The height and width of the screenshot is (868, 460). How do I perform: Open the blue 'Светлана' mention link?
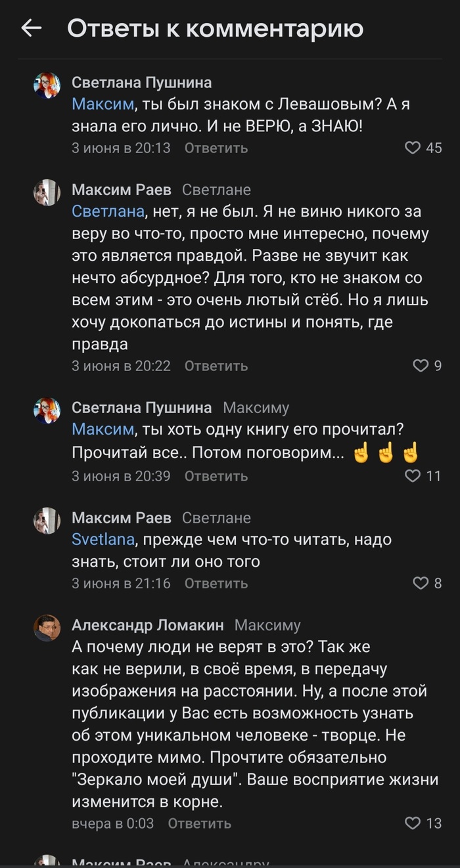tap(108, 211)
